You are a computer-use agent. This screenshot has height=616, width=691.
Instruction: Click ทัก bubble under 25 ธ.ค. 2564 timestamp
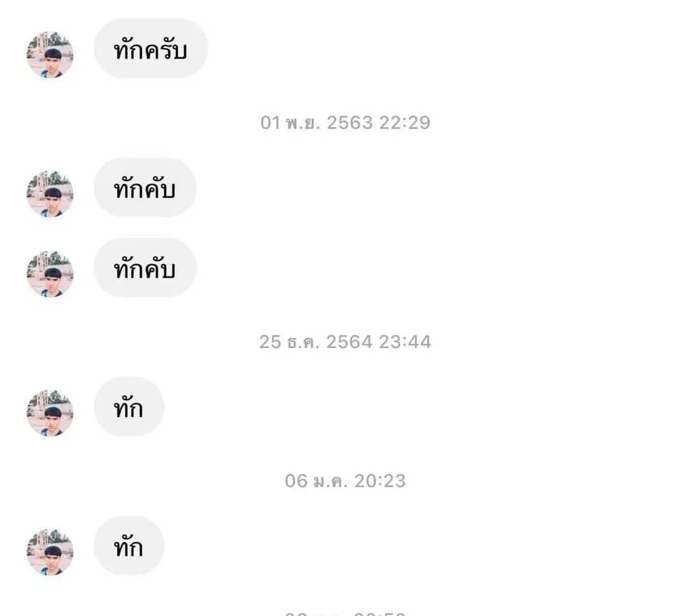click(129, 407)
